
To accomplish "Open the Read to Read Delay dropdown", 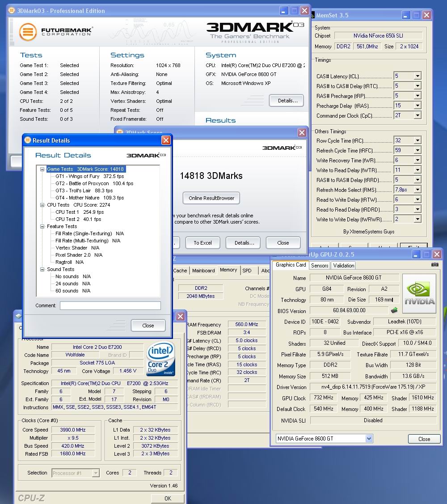I will pyautogui.click(x=417, y=210).
